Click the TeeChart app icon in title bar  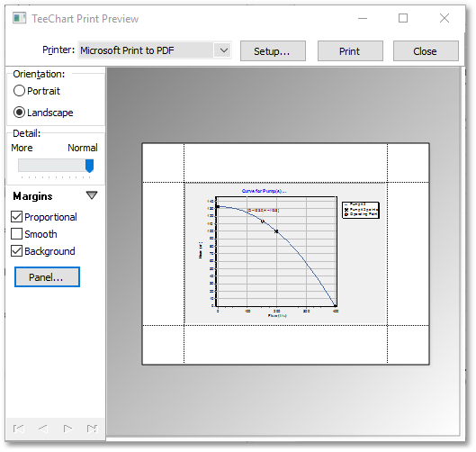click(20, 18)
